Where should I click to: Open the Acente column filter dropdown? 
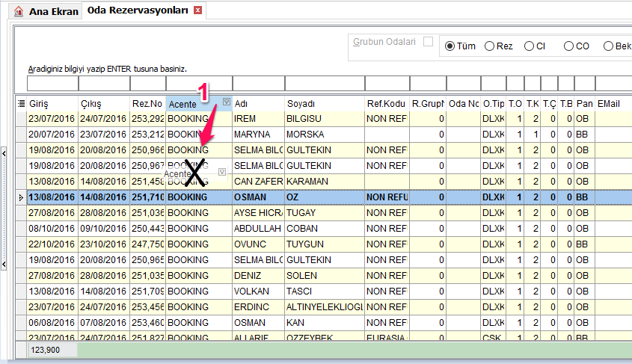pos(227,102)
